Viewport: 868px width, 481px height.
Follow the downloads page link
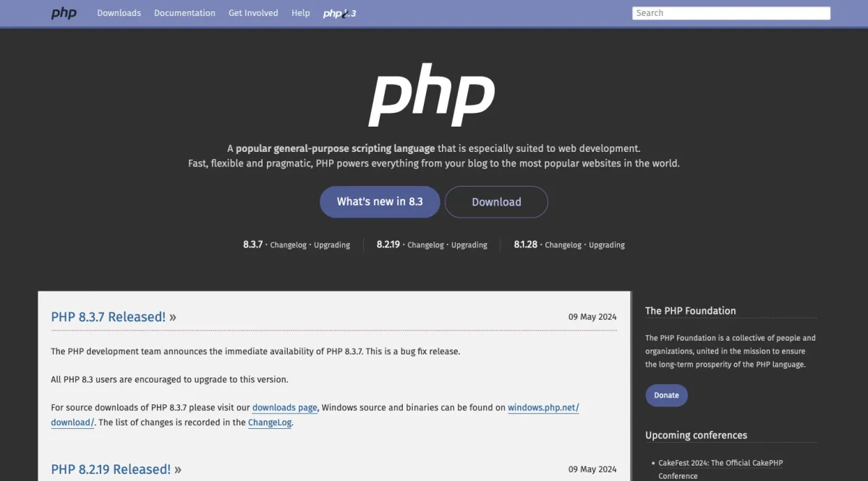284,408
